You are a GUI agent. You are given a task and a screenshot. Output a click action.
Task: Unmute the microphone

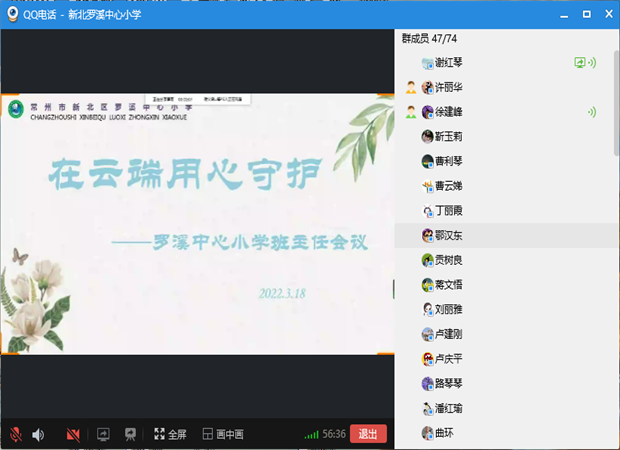pyautogui.click(x=16, y=434)
